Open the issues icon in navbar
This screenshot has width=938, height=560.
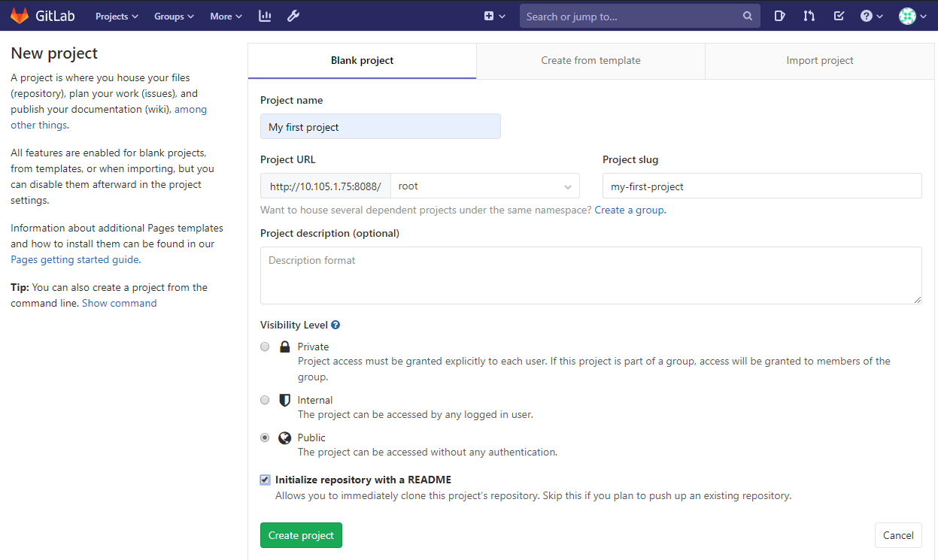[x=779, y=16]
